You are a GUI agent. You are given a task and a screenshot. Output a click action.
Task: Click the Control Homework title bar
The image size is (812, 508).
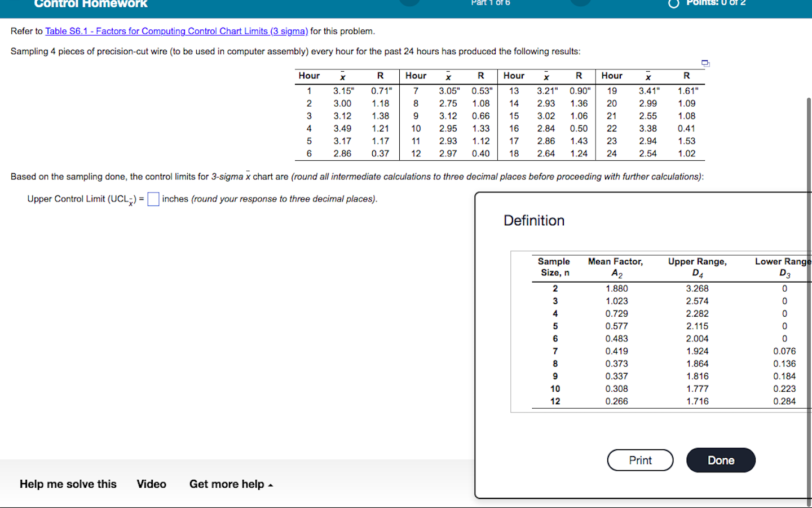pos(90,5)
